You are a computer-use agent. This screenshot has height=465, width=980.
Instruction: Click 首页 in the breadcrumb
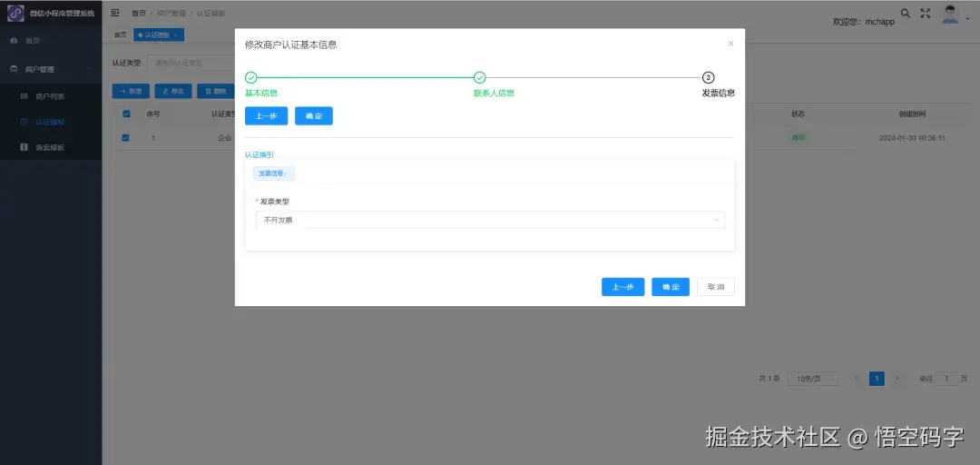tap(139, 13)
